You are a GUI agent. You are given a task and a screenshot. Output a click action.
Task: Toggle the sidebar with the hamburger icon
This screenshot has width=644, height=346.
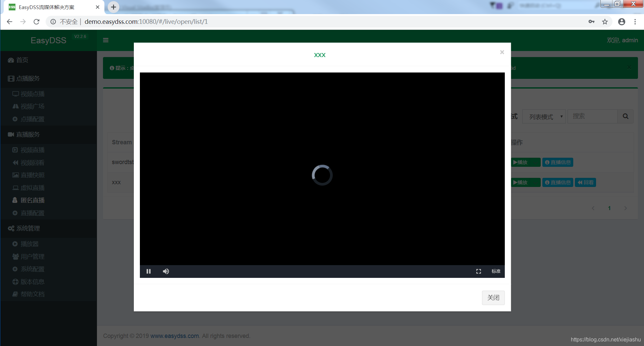click(106, 40)
